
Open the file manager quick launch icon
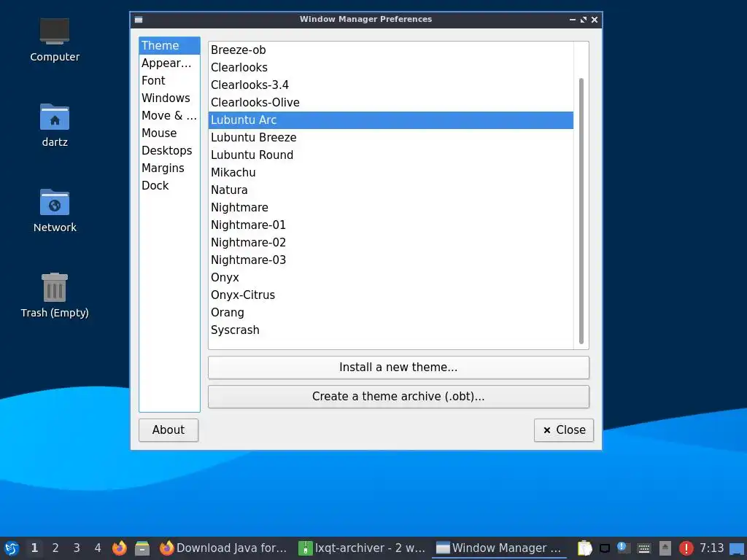pyautogui.click(x=142, y=548)
